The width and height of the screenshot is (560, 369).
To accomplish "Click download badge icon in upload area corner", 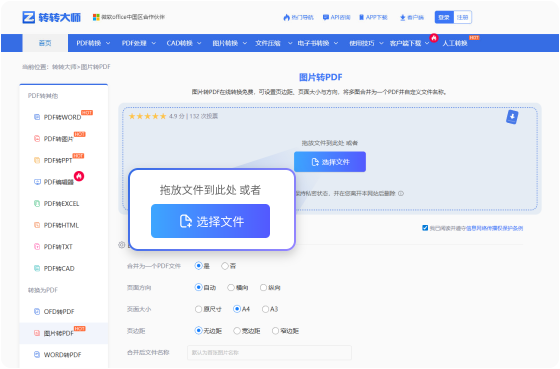I will 512,117.
